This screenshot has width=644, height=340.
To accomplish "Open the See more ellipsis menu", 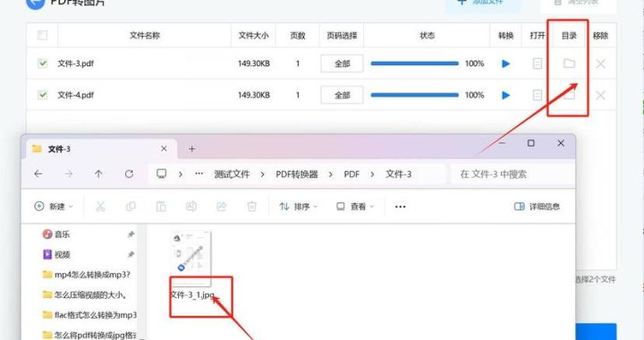I will point(400,207).
